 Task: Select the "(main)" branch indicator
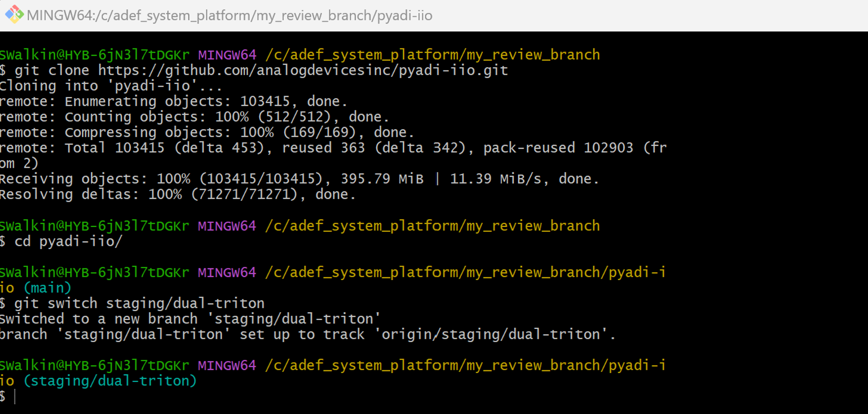coord(47,288)
